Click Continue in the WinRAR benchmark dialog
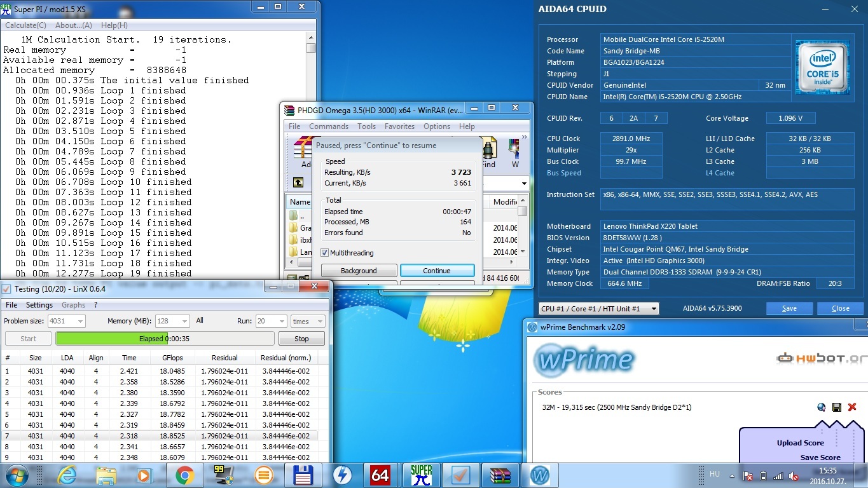Screen dimensions: 868x488 click(x=437, y=271)
